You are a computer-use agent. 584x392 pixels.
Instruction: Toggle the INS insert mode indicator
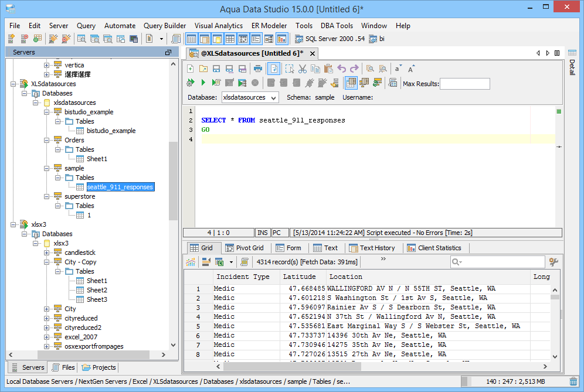(x=263, y=233)
